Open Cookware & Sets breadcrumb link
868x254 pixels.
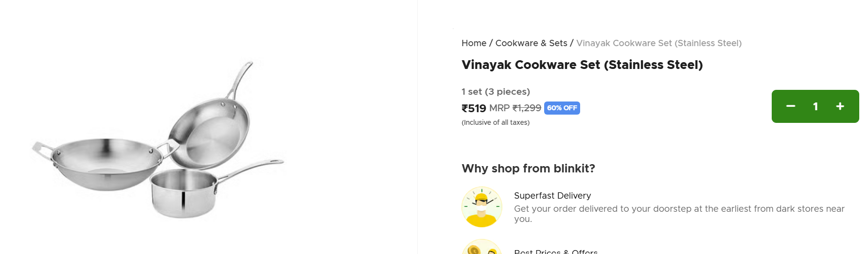531,43
